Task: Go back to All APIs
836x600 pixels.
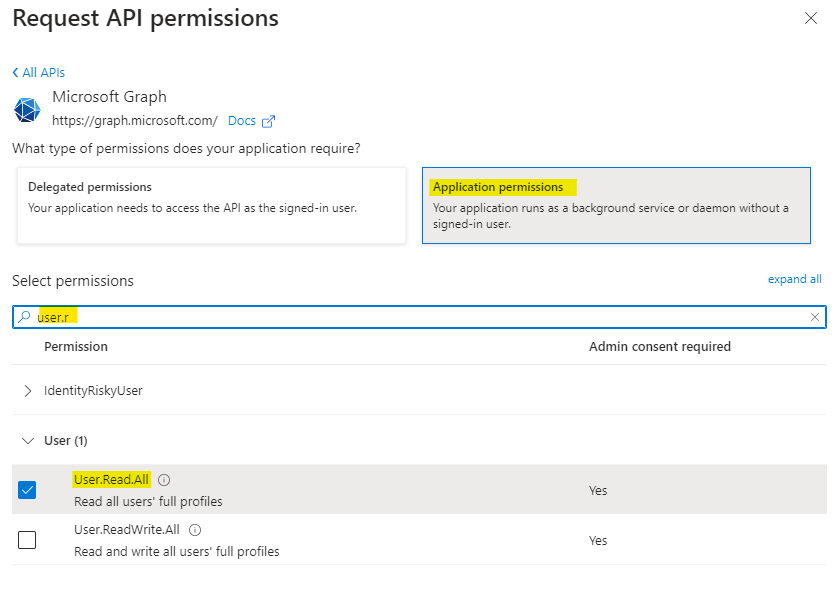Action: (38, 73)
